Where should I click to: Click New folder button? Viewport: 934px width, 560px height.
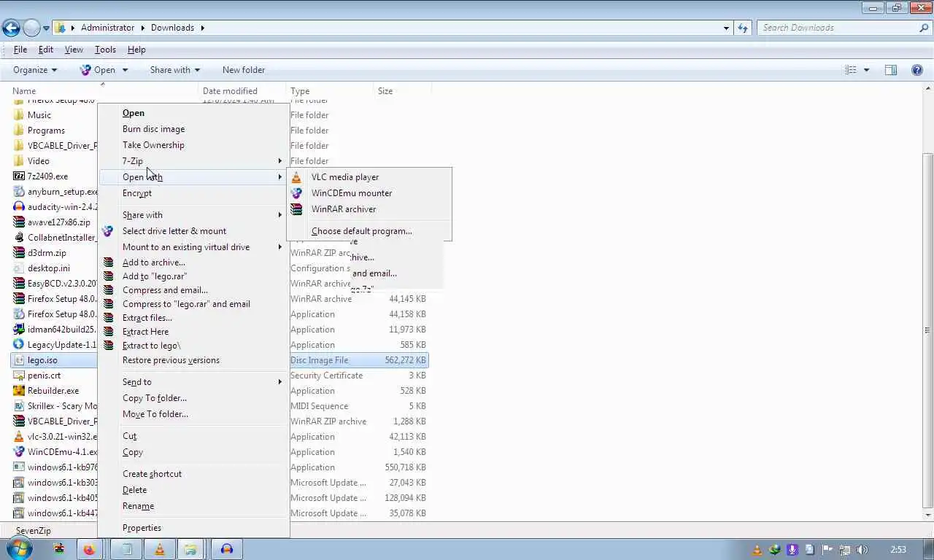tap(244, 70)
